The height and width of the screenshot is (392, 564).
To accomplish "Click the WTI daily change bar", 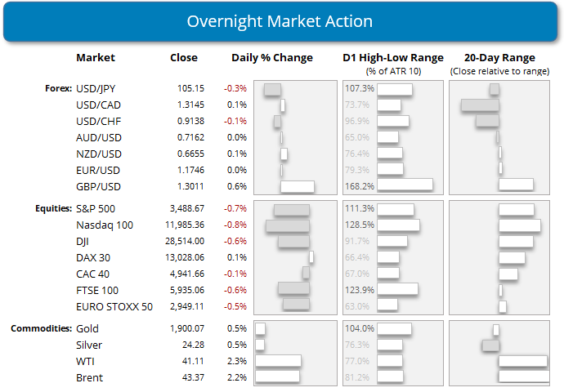I will tap(278, 361).
